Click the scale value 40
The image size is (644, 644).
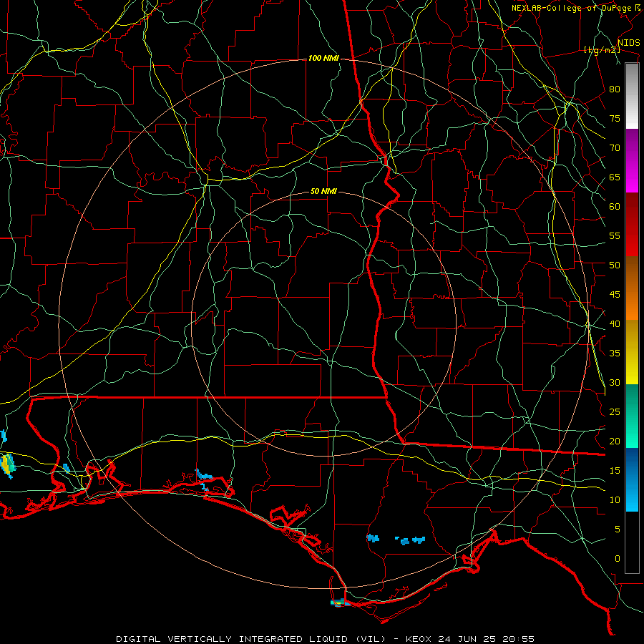coord(615,323)
